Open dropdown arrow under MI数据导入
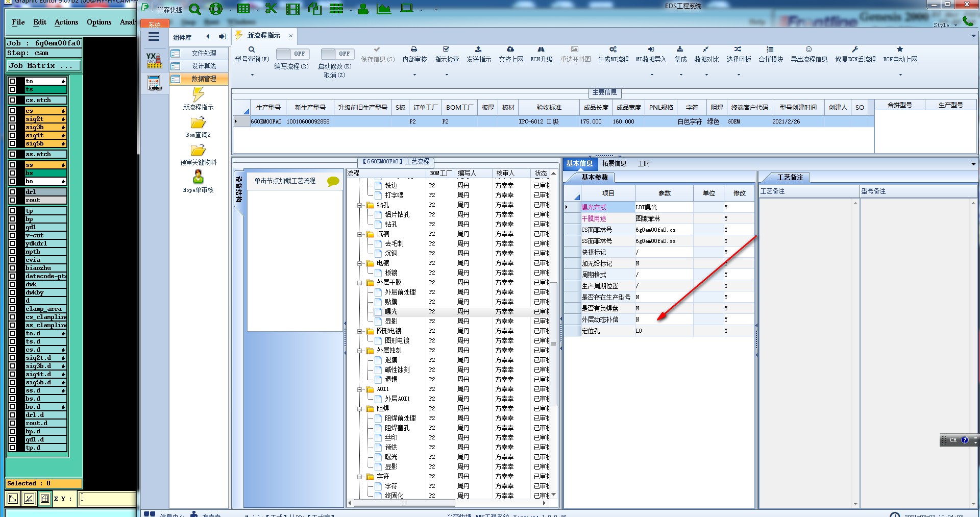 [x=652, y=75]
